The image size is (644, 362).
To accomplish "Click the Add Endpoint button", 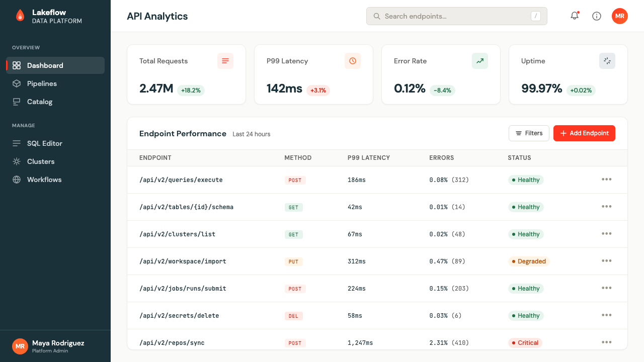I will [584, 133].
